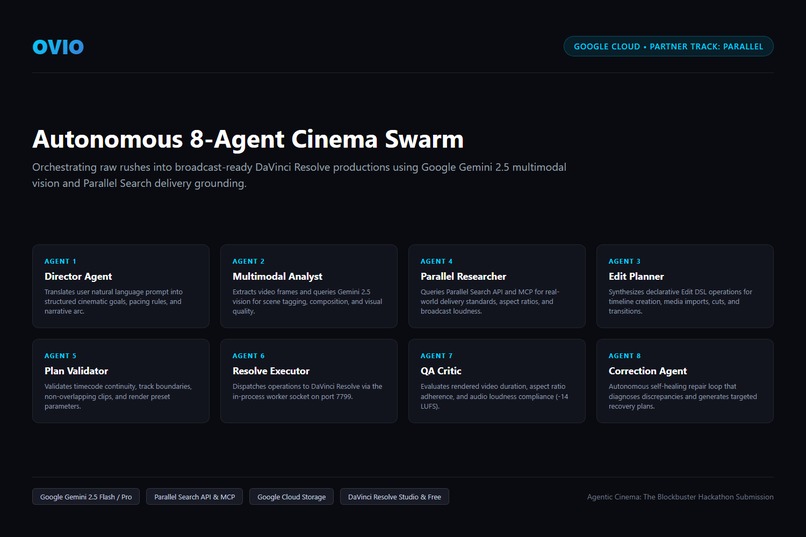Screen dimensions: 806x537
Task: Click the Correction Agent self-healing repair description
Action: (x=683, y=396)
